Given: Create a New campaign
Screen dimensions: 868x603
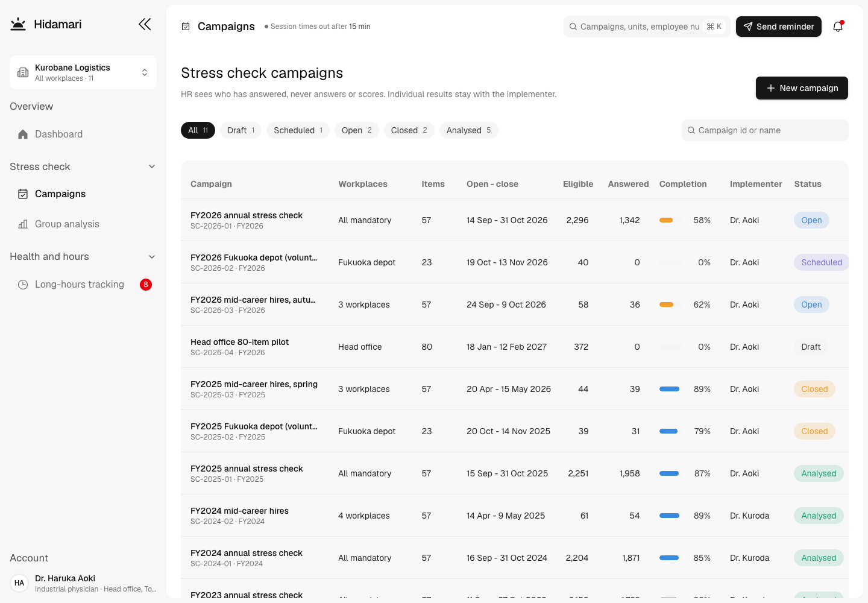Looking at the screenshot, I should pyautogui.click(x=802, y=88).
